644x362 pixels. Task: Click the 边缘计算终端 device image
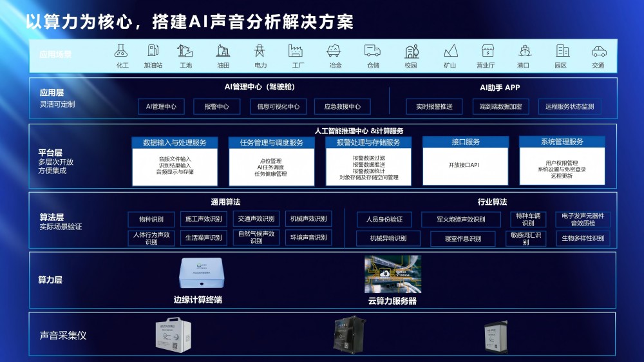201,272
